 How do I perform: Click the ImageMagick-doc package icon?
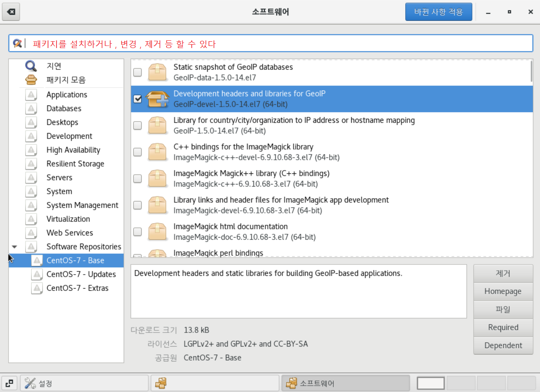[x=157, y=232]
